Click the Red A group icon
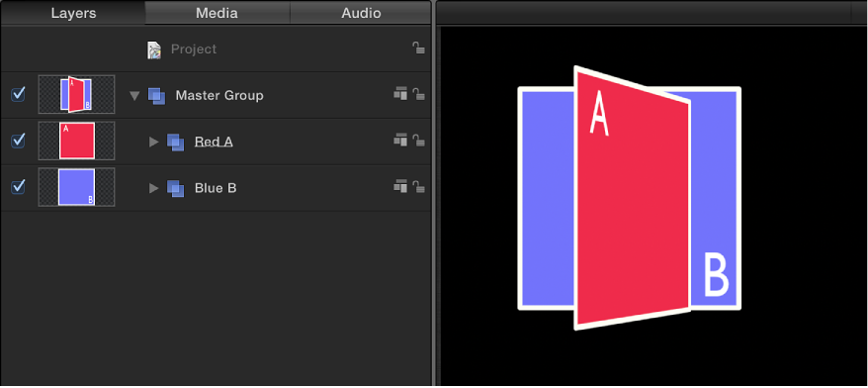 176,143
